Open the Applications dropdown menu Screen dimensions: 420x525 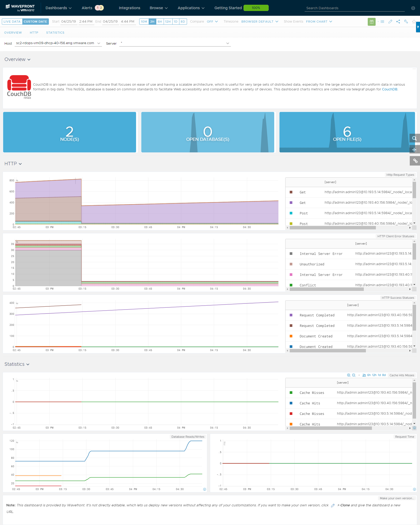pyautogui.click(x=191, y=8)
